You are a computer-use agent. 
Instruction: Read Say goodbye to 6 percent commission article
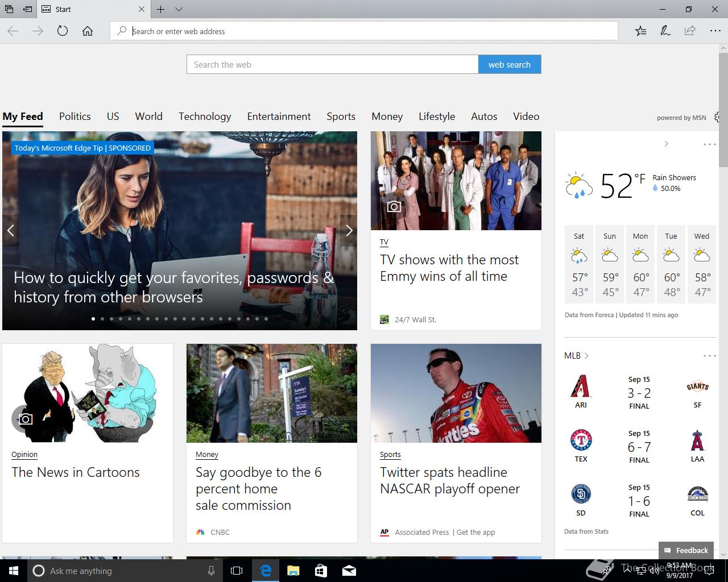coord(259,489)
